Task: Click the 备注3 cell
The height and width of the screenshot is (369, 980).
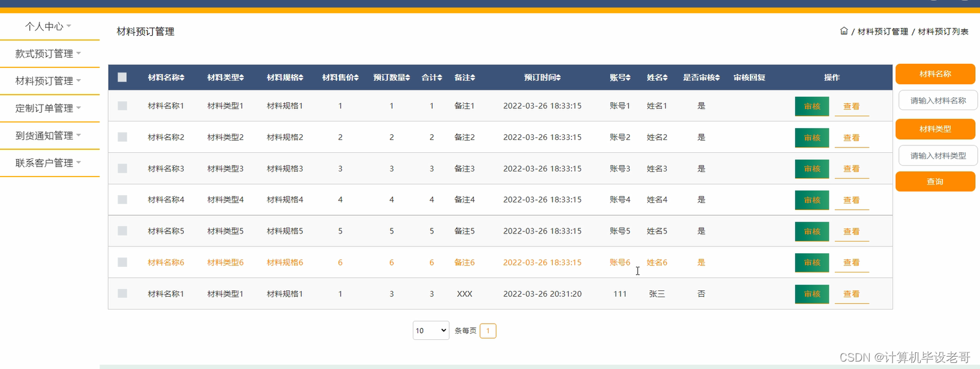Action: 465,168
